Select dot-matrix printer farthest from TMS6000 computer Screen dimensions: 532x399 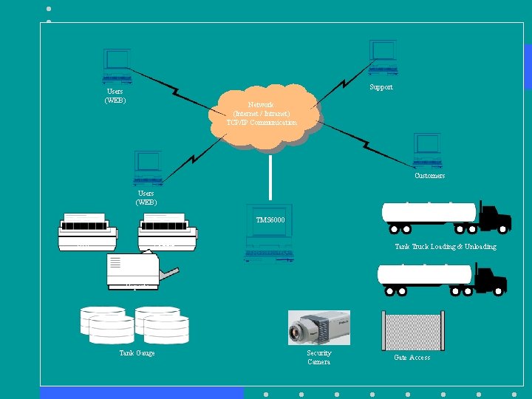click(x=88, y=232)
